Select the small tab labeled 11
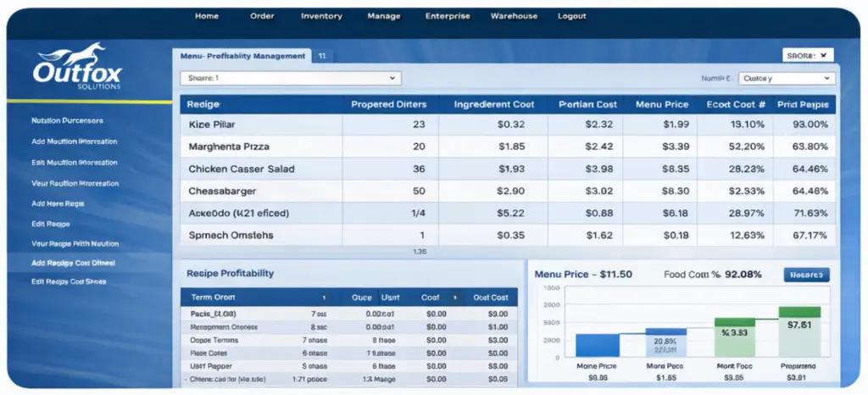This screenshot has width=868, height=395. (322, 56)
